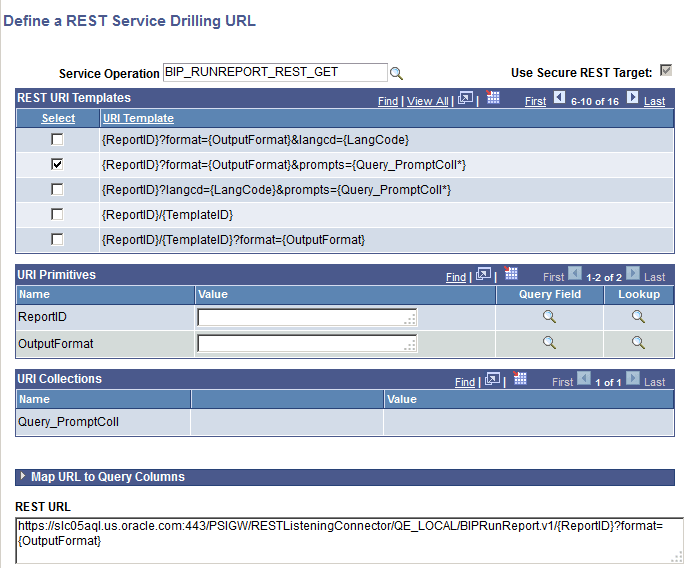
Task: Expand Map URL to Query Columns section
Action: tap(23, 476)
